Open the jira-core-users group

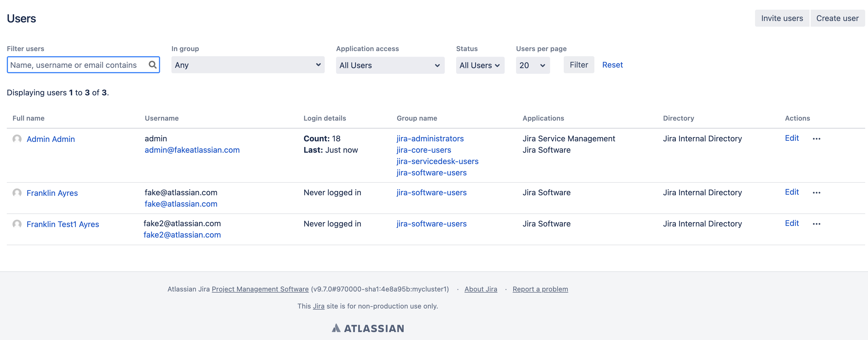click(423, 150)
